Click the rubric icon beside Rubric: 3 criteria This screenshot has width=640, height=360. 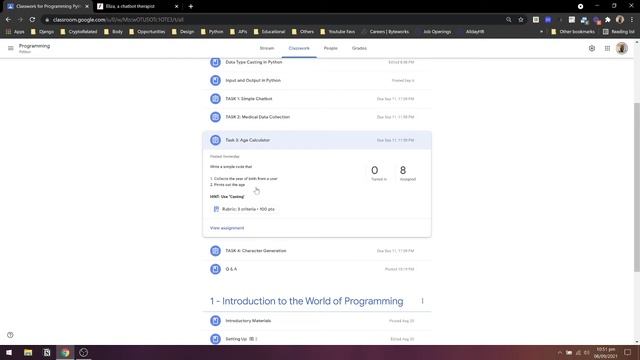pos(216,209)
